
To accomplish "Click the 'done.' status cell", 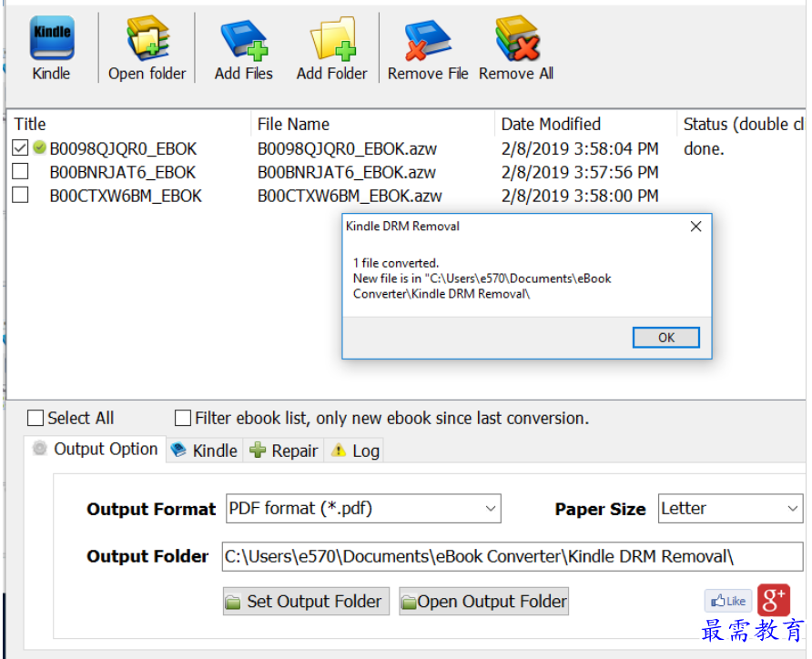I will pyautogui.click(x=704, y=149).
